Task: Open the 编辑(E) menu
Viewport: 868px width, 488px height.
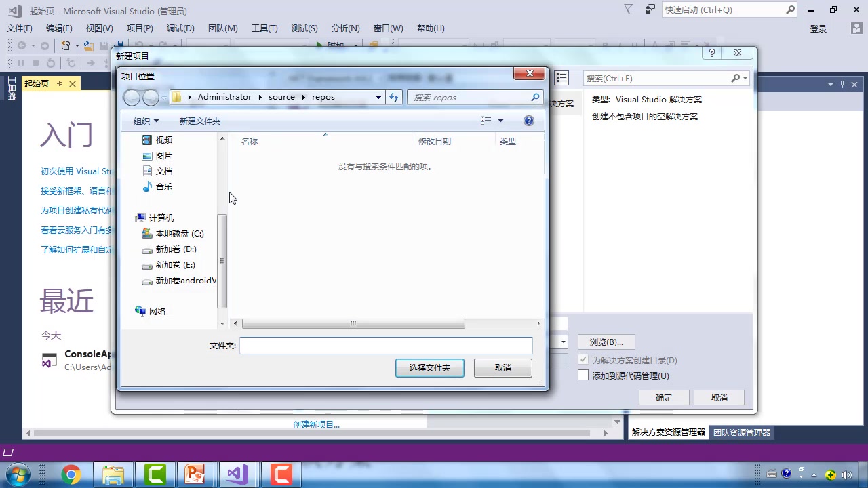Action: [59, 28]
